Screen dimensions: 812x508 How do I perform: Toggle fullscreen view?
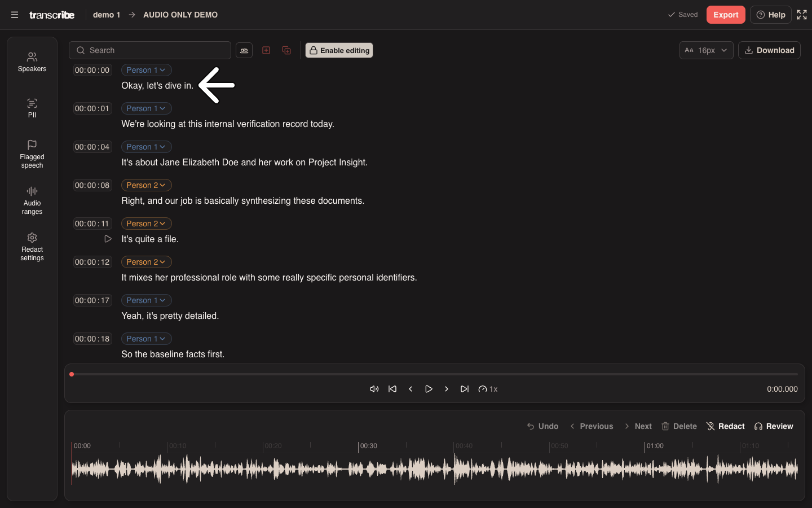pos(802,15)
